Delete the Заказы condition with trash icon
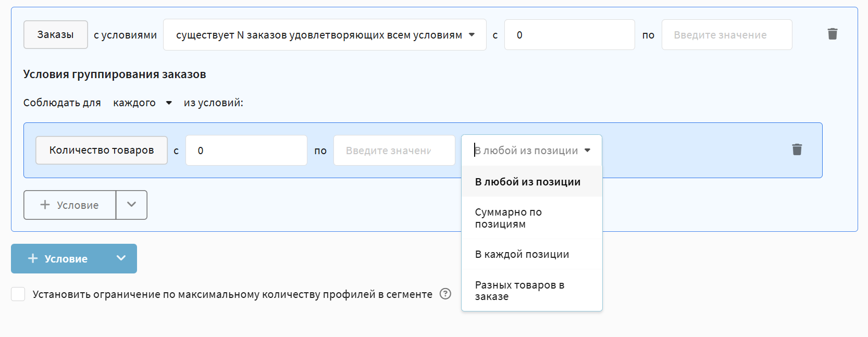 pos(832,34)
